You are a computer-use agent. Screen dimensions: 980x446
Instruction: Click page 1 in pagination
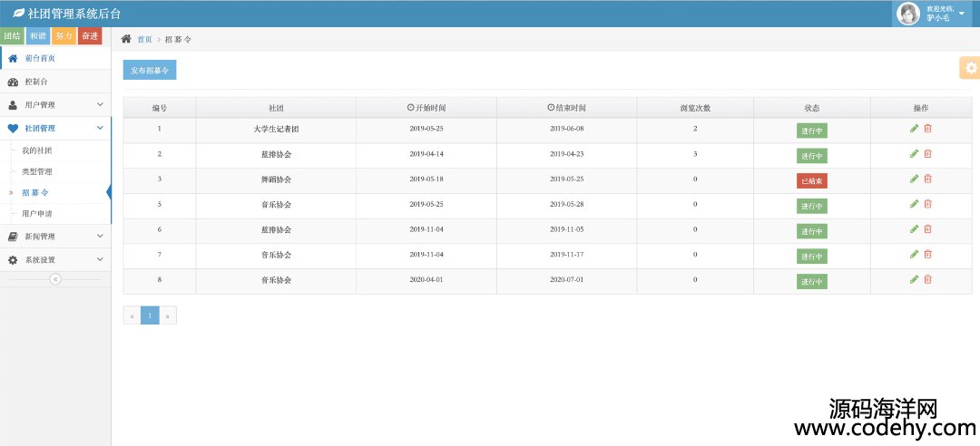click(150, 315)
